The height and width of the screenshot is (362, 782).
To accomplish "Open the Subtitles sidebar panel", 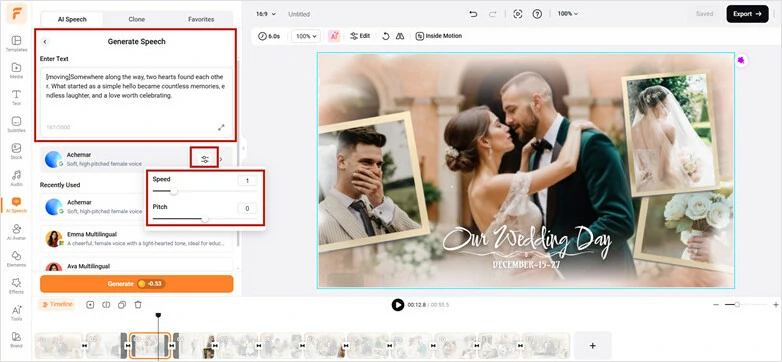I will click(x=16, y=124).
